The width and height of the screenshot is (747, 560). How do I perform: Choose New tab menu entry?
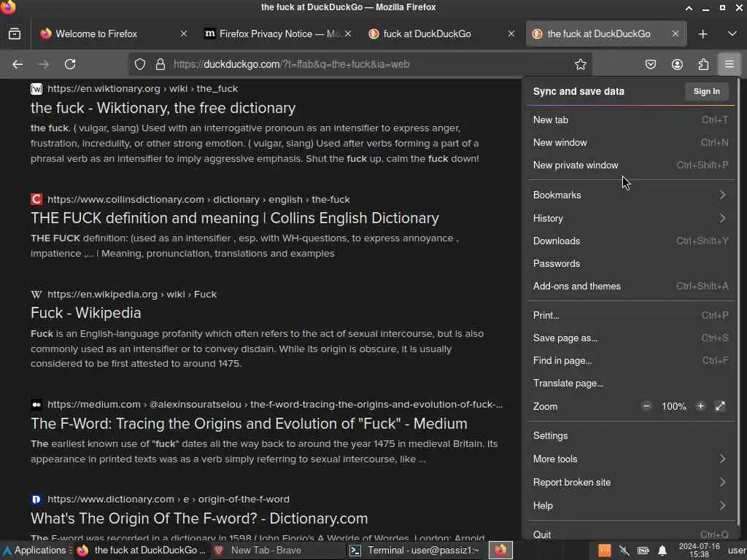pos(631,120)
